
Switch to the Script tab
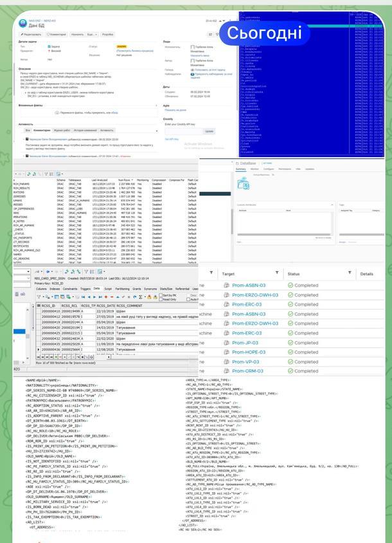pyautogui.click(x=107, y=289)
